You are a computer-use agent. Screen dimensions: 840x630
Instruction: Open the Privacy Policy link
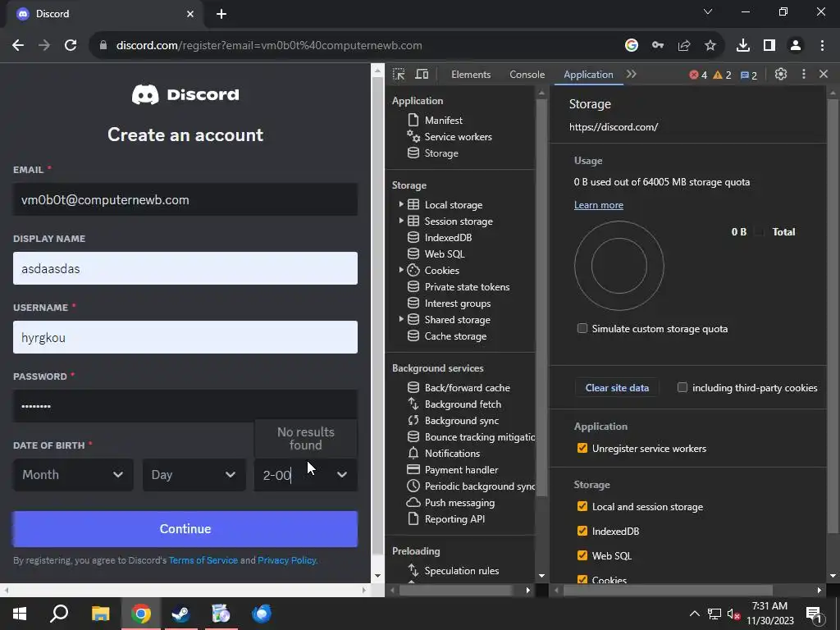[x=286, y=560]
